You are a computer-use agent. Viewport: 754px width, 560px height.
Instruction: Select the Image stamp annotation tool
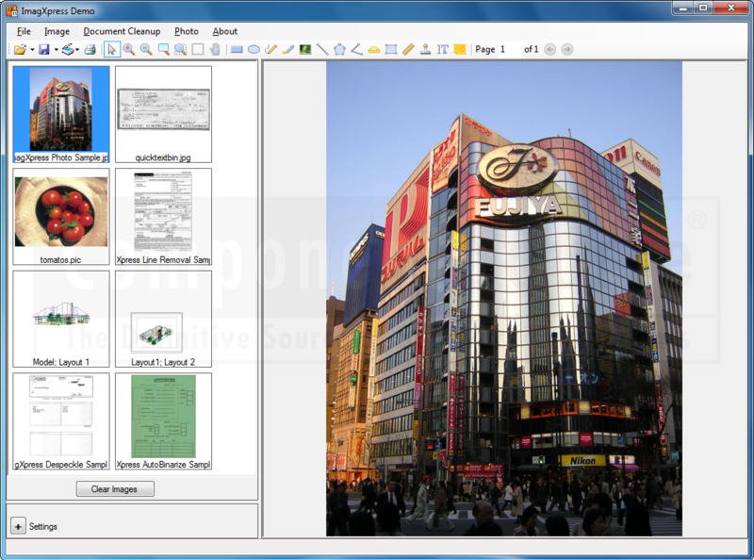click(304, 49)
